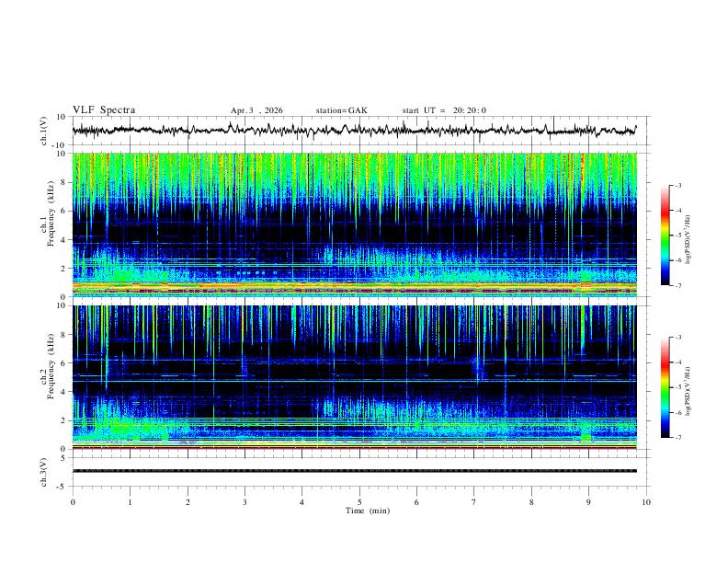Click the 'ch.3(V)' axis label
This screenshot has width=728, height=563.
[44, 472]
